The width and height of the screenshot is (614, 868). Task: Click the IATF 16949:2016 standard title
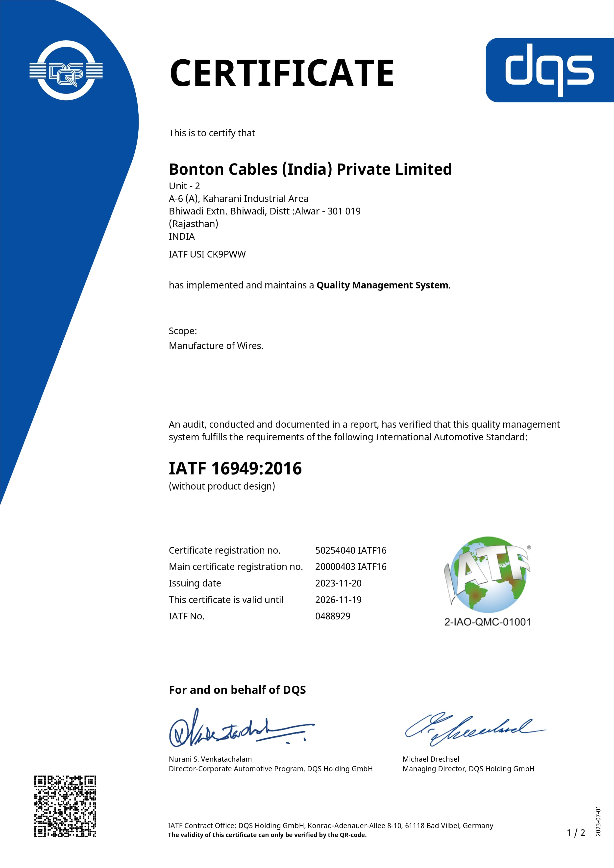coord(235,469)
